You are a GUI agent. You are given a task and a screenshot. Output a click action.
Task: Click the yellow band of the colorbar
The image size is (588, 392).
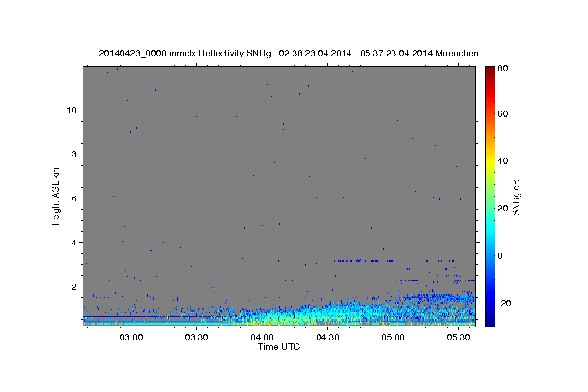tap(490, 161)
